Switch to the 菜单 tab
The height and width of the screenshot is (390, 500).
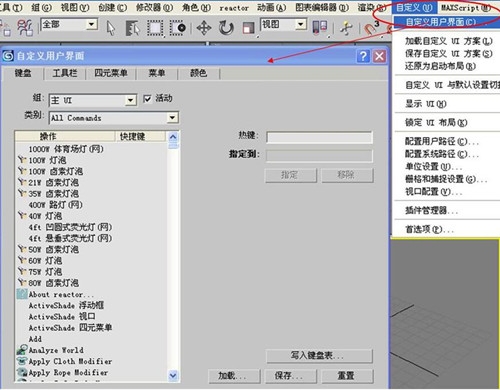point(157,73)
